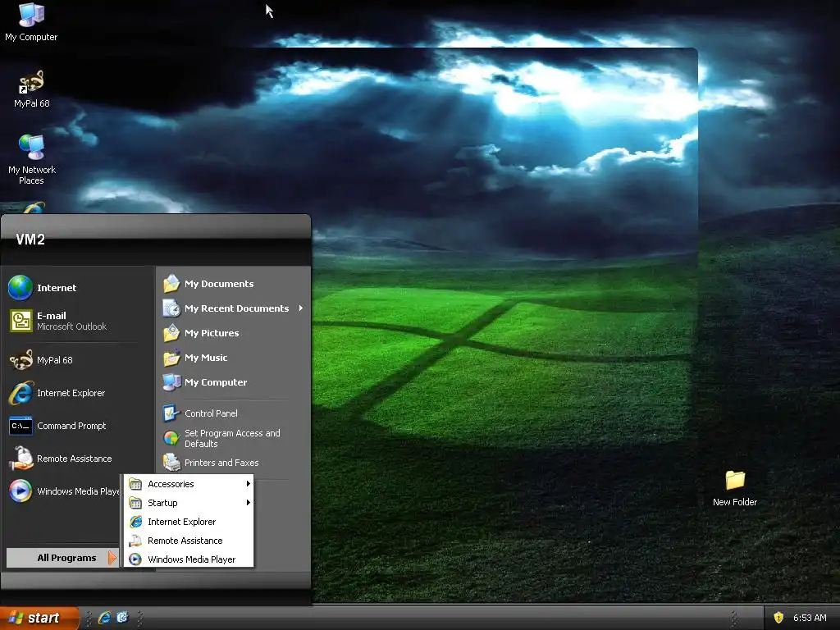Expand My Recent Documents submenu
Screen dimensions: 840x630
tap(234, 308)
